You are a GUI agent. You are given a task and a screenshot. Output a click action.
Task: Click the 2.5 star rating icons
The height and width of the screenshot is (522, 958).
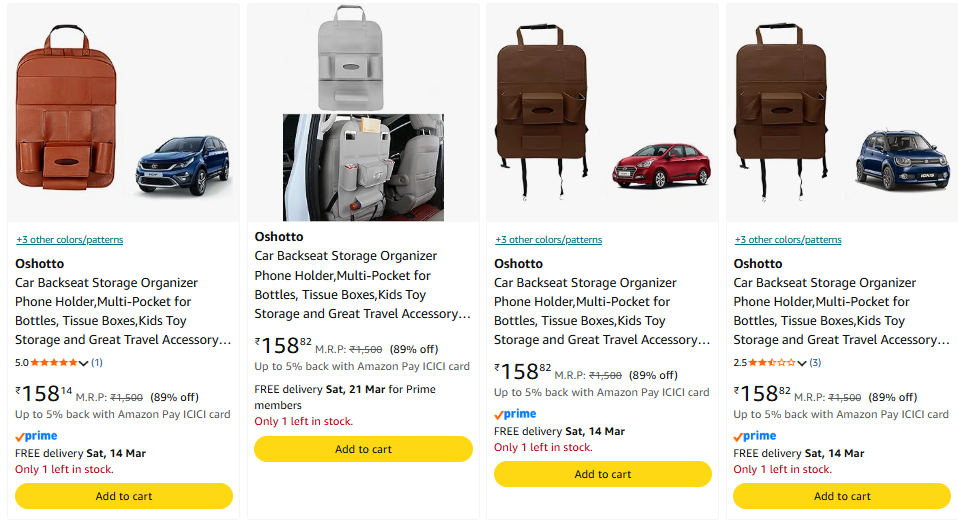pos(773,362)
